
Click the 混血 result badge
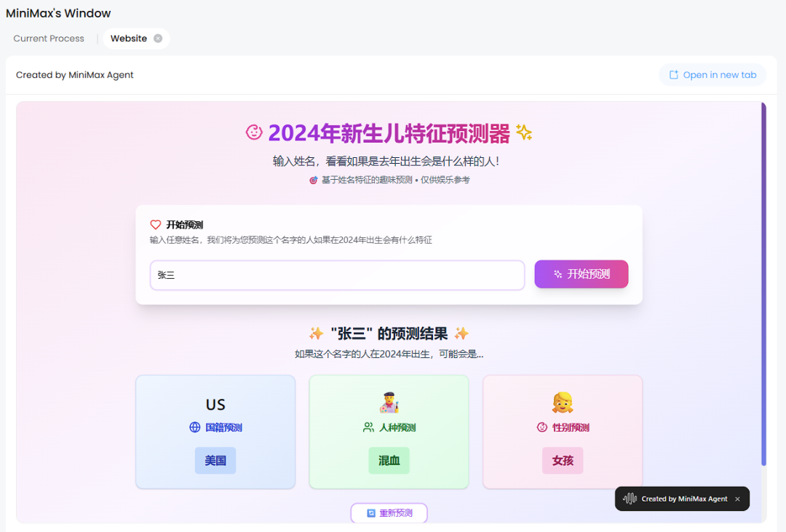(389, 460)
